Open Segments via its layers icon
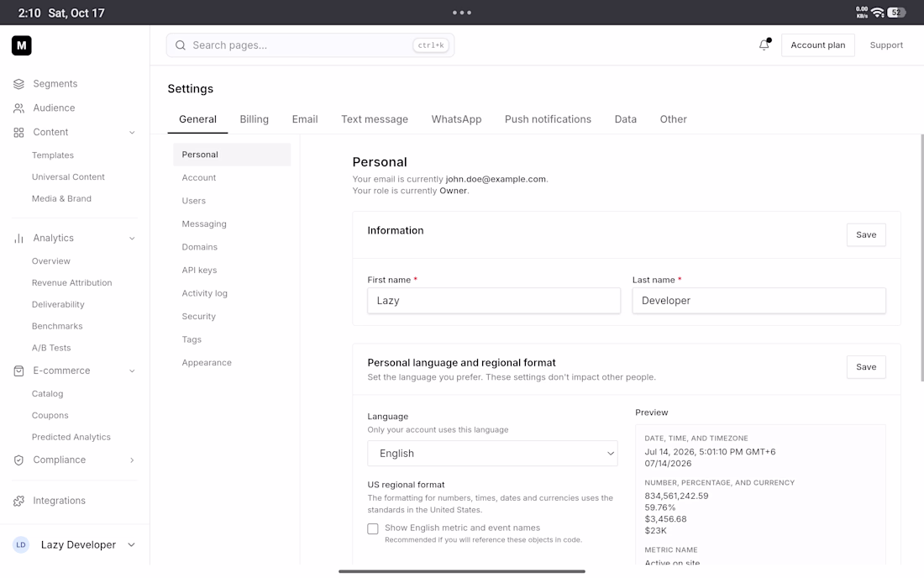Image resolution: width=924 pixels, height=578 pixels. pyautogui.click(x=18, y=84)
